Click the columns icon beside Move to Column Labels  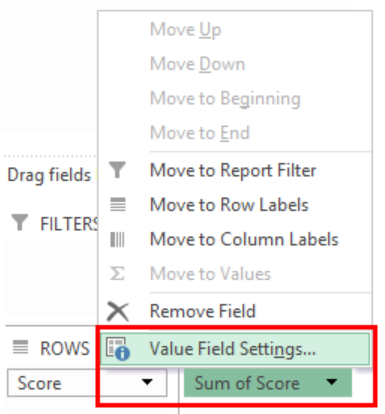[x=117, y=239]
